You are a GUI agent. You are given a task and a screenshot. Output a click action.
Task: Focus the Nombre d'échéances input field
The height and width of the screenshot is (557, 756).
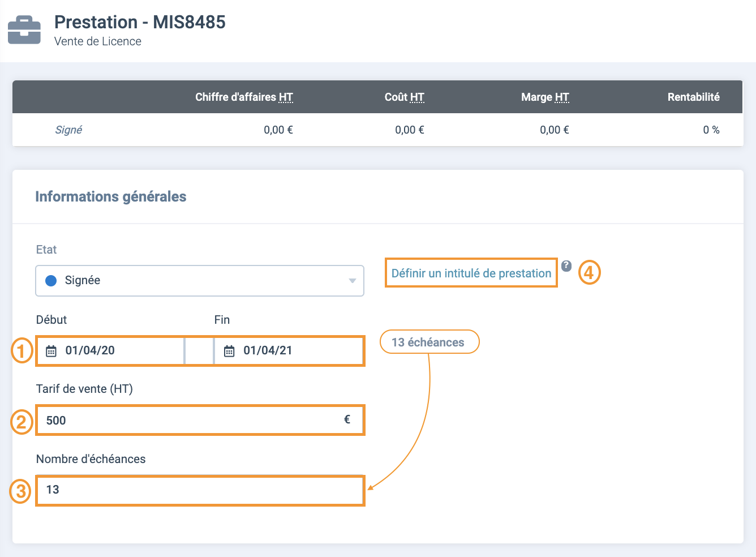[199, 490]
